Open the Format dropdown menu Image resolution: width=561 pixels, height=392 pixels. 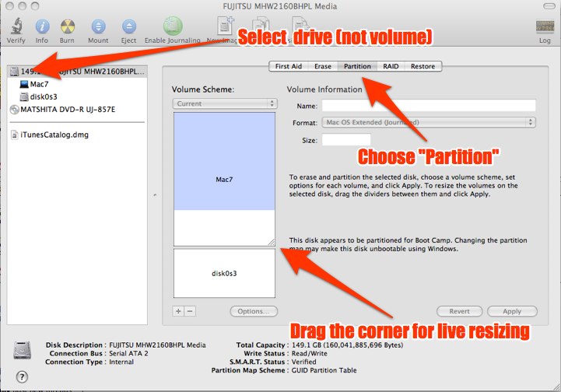[429, 122]
